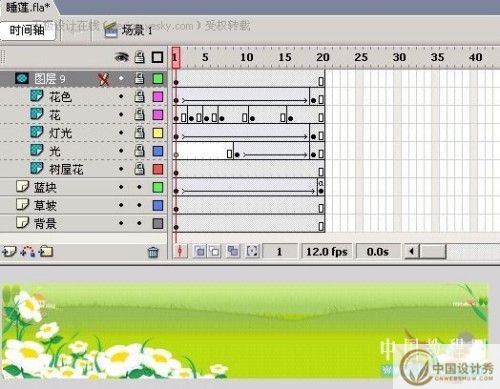Click frame 10 on timeline ruler

coord(246,57)
